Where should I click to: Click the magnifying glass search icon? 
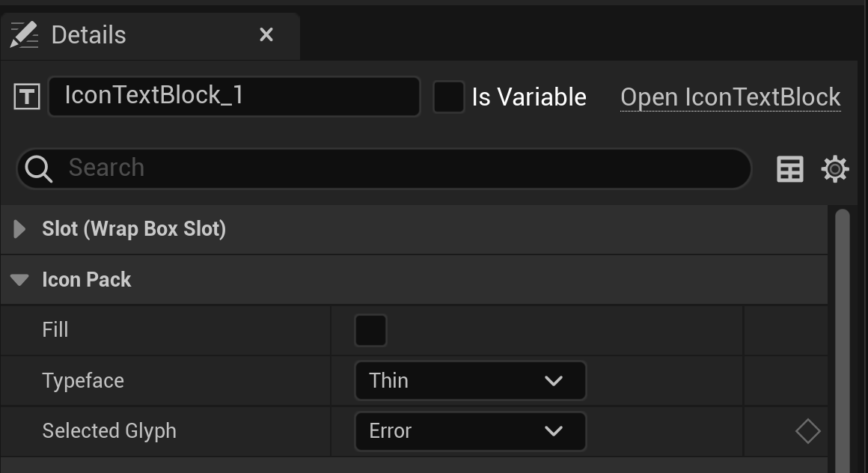pos(39,168)
